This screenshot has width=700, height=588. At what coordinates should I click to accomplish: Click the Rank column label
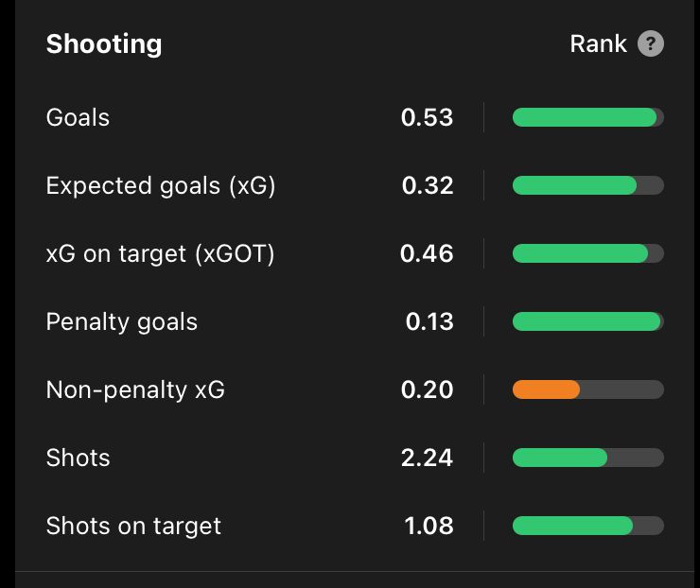tap(598, 43)
